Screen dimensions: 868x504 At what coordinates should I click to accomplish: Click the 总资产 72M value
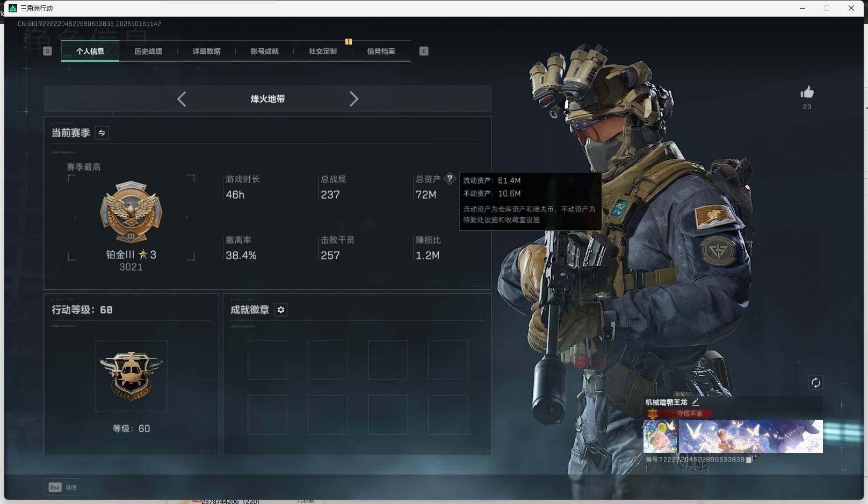tap(426, 195)
